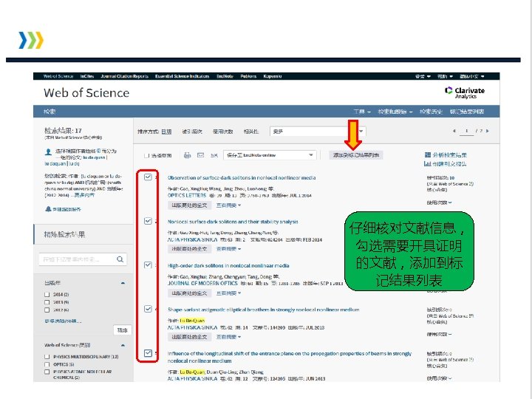Image resolution: width=532 pixels, height=399 pixels.
Task: Click the email envelope icon
Action: click(x=200, y=155)
